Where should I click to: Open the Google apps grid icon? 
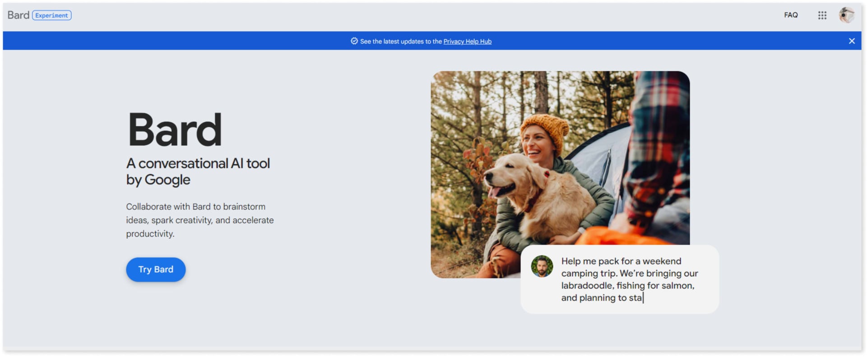[822, 15]
